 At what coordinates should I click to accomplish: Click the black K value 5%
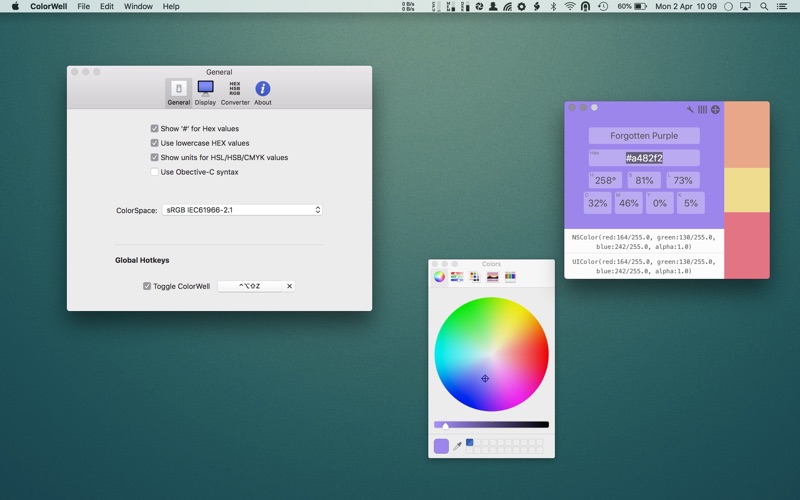(691, 203)
